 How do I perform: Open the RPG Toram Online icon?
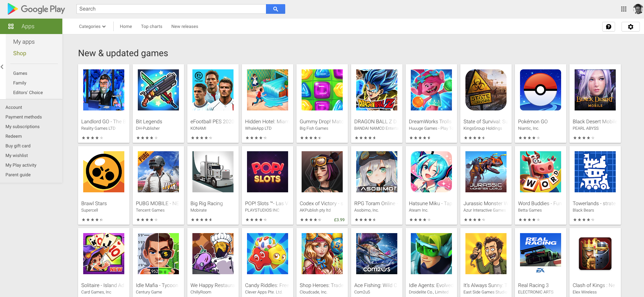tap(377, 172)
